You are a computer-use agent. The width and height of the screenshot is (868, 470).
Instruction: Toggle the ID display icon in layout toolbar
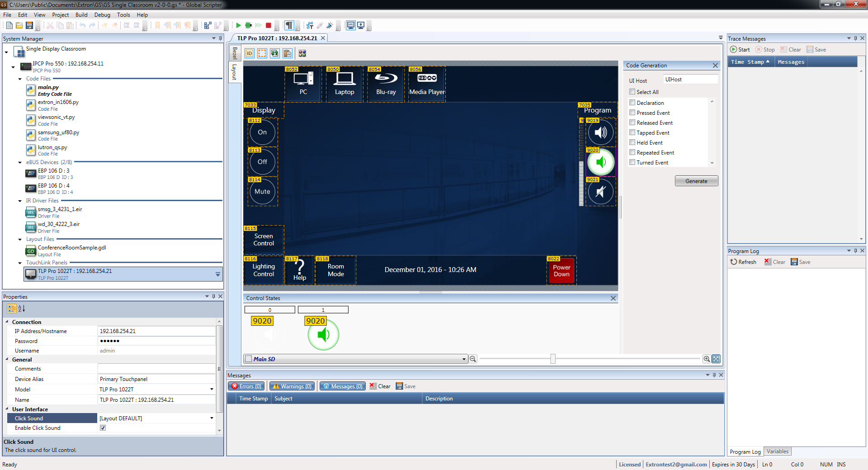pyautogui.click(x=249, y=53)
